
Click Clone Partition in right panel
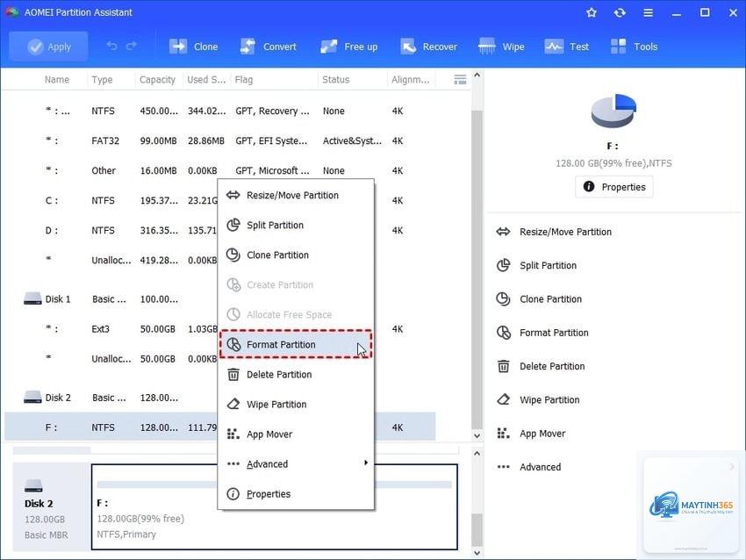pyautogui.click(x=539, y=298)
